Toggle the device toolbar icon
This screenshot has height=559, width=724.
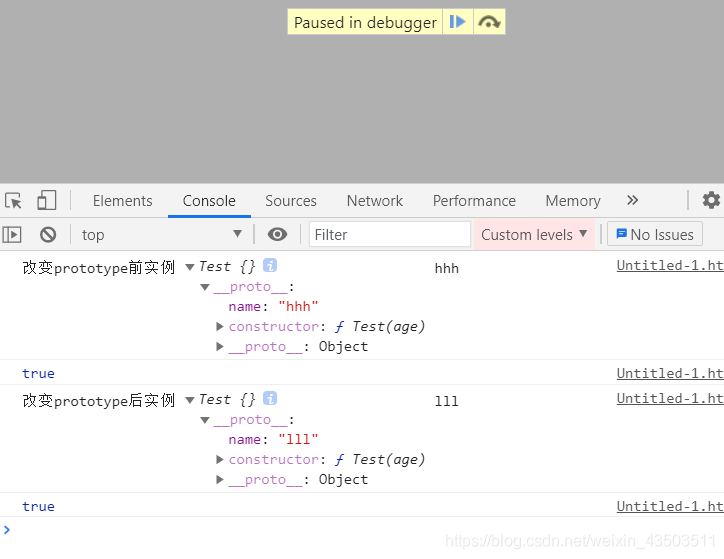[x=47, y=201]
